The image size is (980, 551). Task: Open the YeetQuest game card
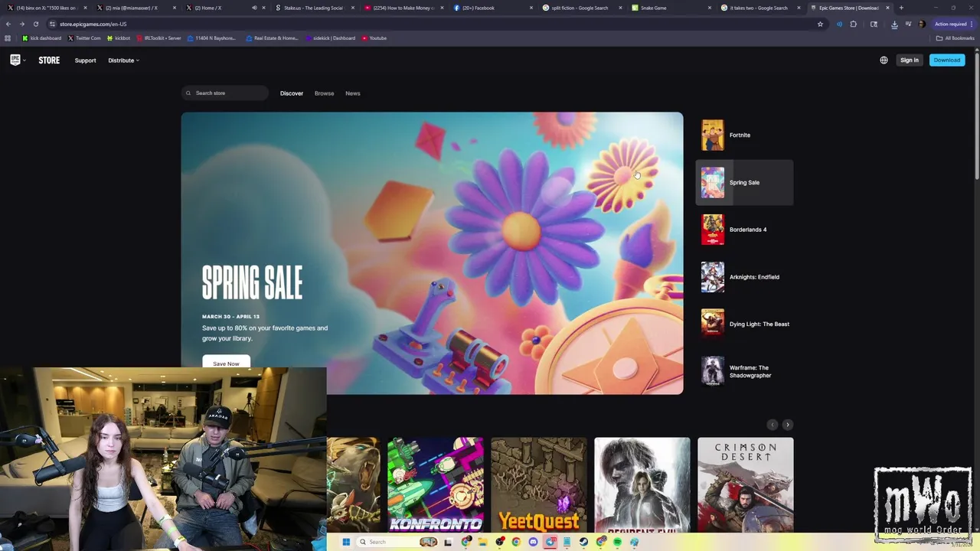(539, 484)
